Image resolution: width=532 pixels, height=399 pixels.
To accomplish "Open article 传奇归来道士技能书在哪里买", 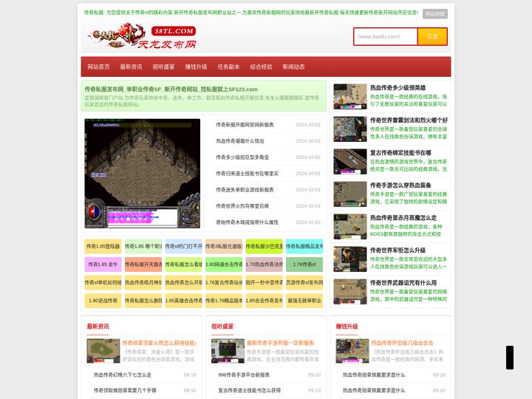I will (x=247, y=174).
